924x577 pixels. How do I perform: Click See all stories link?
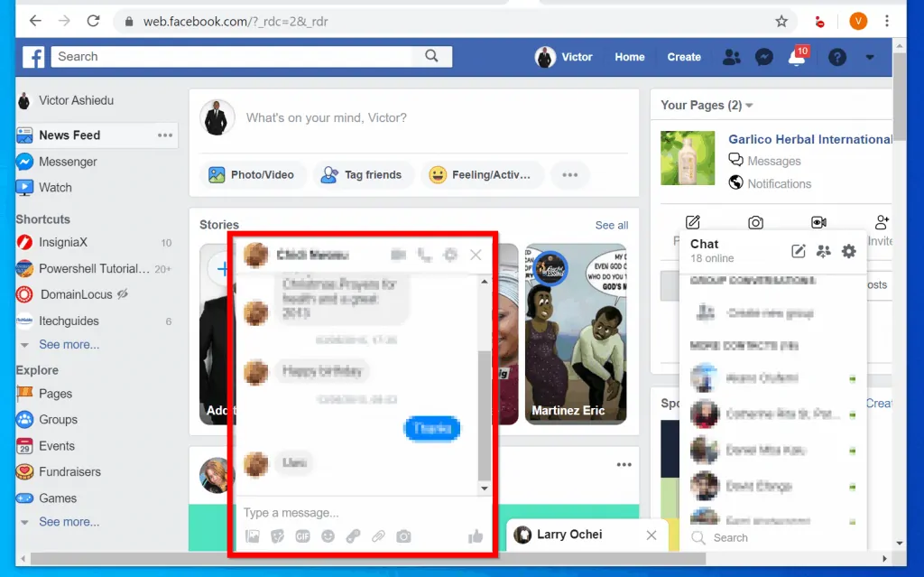[612, 226]
